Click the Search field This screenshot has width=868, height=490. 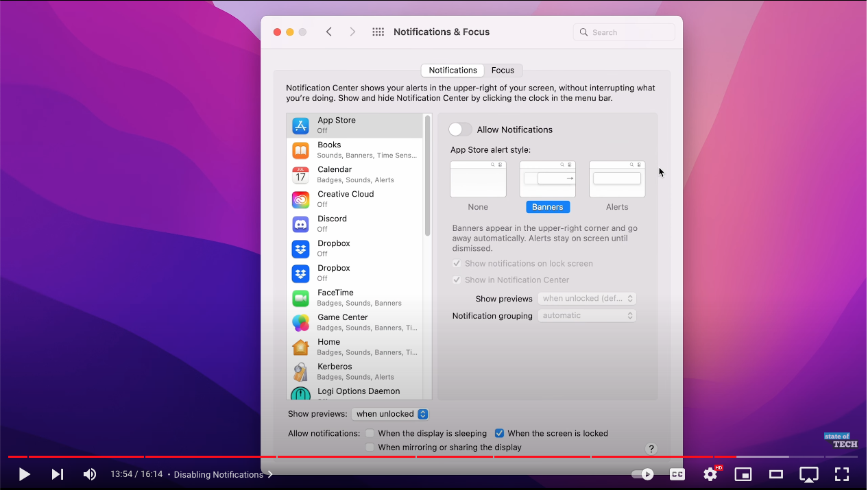[624, 32]
